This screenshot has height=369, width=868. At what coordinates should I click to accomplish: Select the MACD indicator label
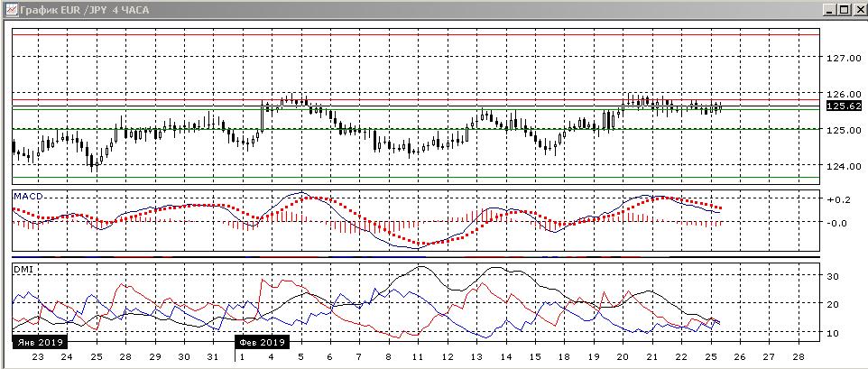(28, 196)
